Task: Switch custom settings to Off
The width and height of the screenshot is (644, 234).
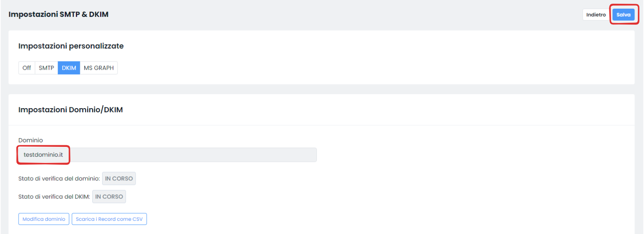Action: coord(27,68)
